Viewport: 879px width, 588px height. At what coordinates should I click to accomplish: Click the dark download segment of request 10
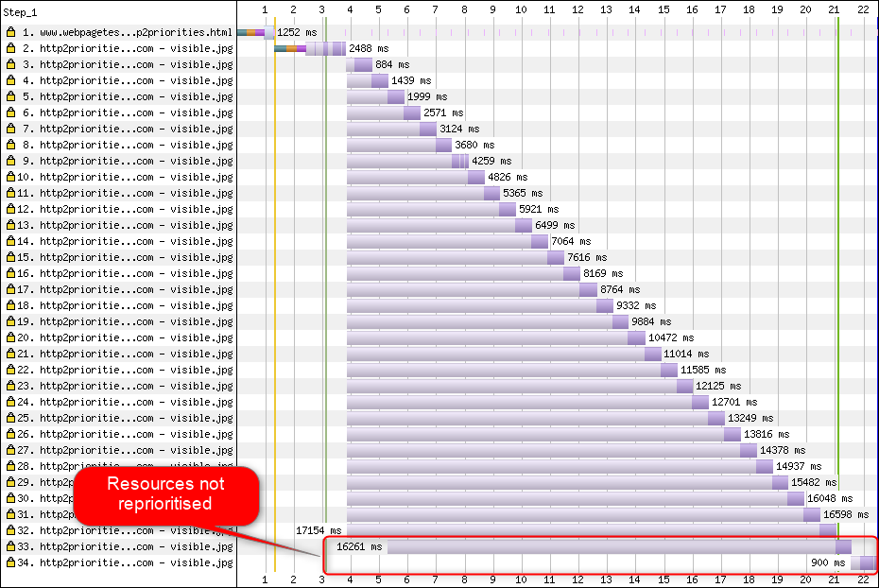tap(476, 177)
